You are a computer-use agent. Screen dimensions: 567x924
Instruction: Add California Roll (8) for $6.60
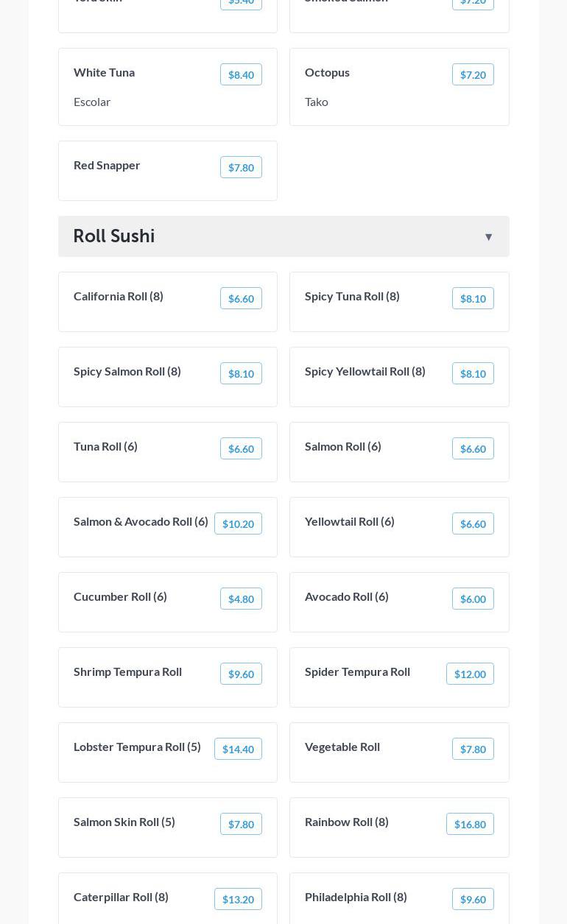(241, 298)
